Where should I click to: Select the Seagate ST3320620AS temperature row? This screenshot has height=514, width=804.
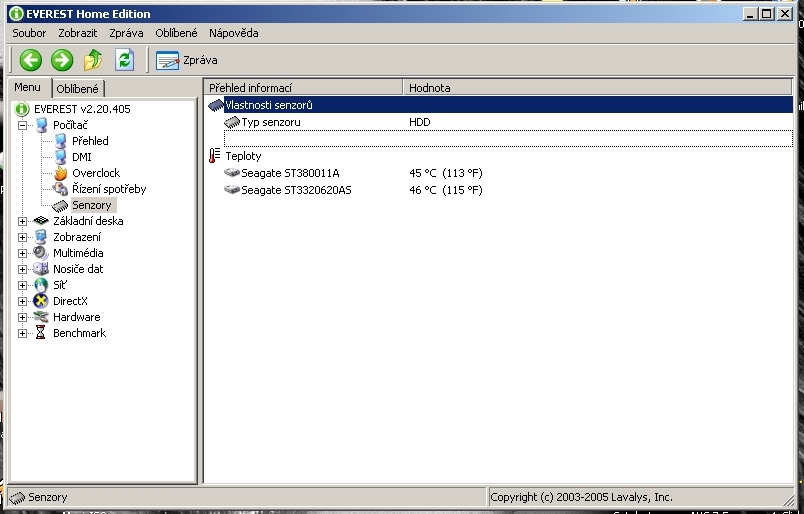click(x=296, y=189)
